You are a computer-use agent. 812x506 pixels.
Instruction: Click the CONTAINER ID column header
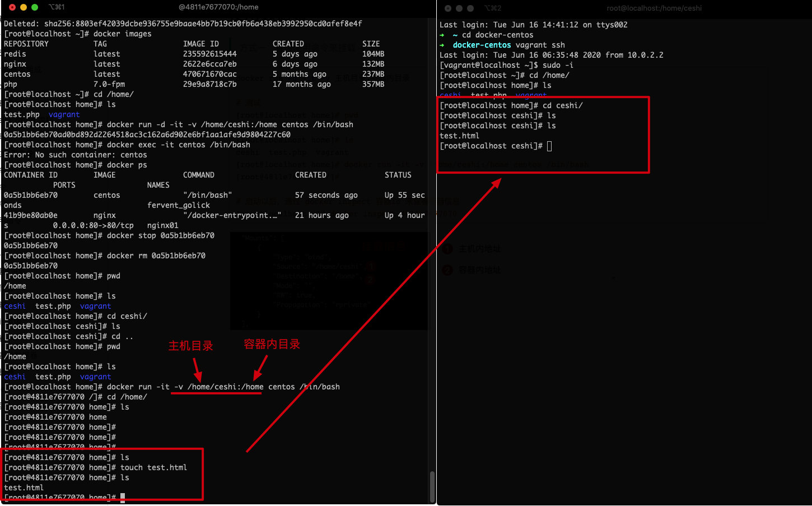pyautogui.click(x=31, y=175)
